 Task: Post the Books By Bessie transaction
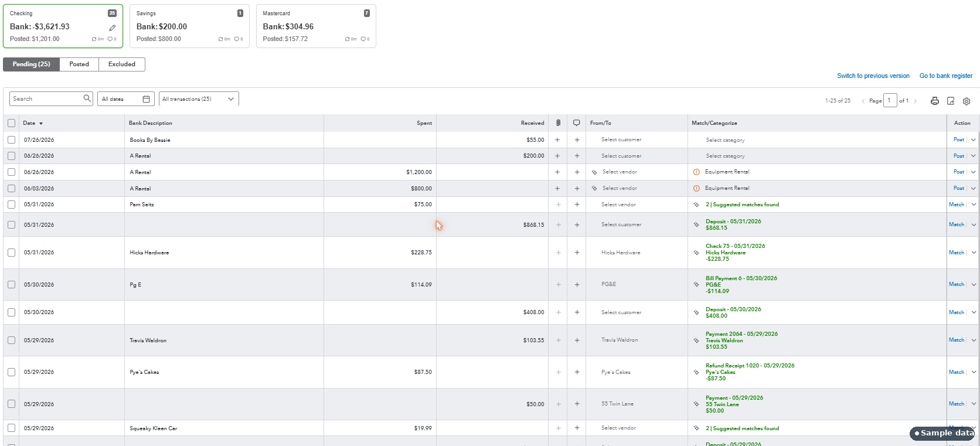(959, 139)
